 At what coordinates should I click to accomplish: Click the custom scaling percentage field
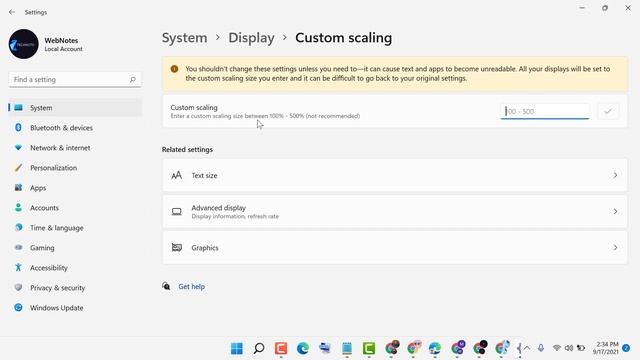545,111
